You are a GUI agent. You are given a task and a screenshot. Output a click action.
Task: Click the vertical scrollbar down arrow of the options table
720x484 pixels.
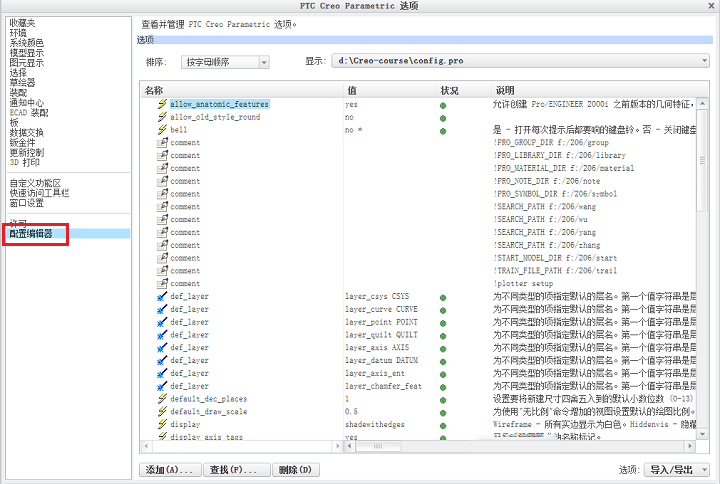[x=702, y=434]
